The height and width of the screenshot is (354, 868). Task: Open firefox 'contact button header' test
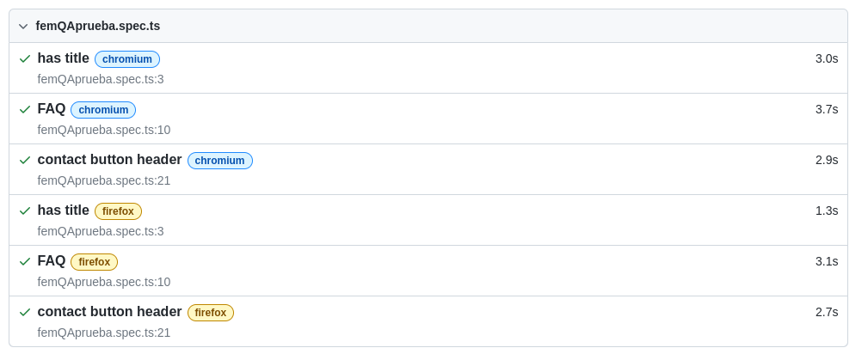109,311
